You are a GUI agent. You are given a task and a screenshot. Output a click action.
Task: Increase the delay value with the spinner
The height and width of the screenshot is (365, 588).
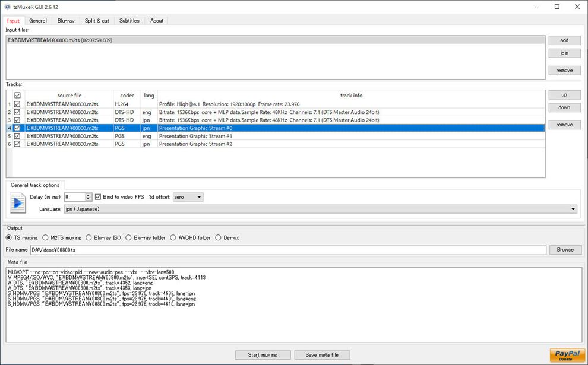click(x=88, y=195)
